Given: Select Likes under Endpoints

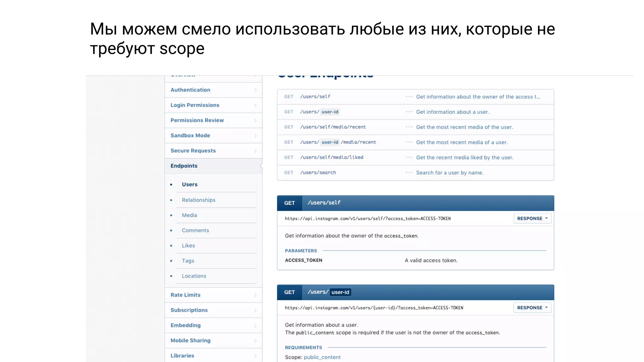Looking at the screenshot, I should (188, 246).
